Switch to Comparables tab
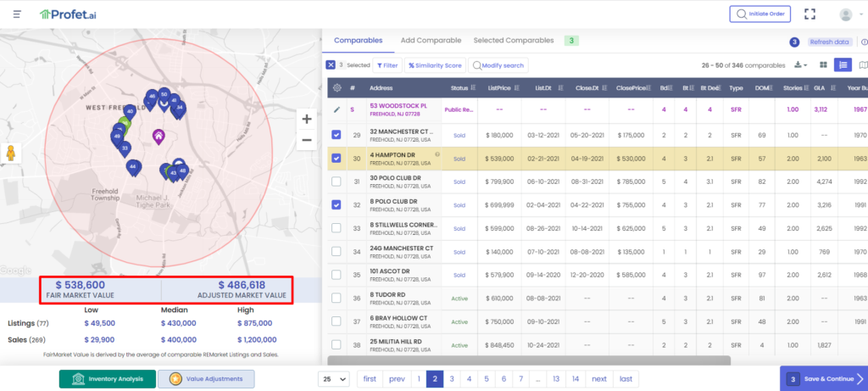 pyautogui.click(x=359, y=41)
